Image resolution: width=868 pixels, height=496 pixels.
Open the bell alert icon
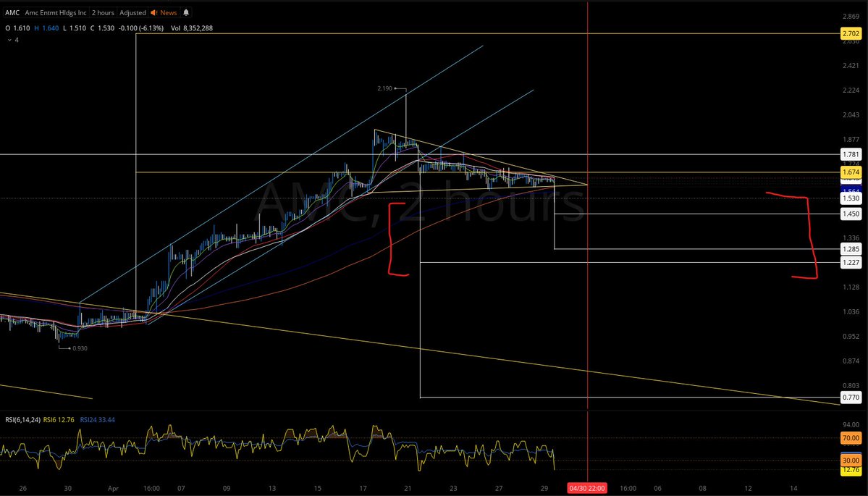pyautogui.click(x=187, y=12)
